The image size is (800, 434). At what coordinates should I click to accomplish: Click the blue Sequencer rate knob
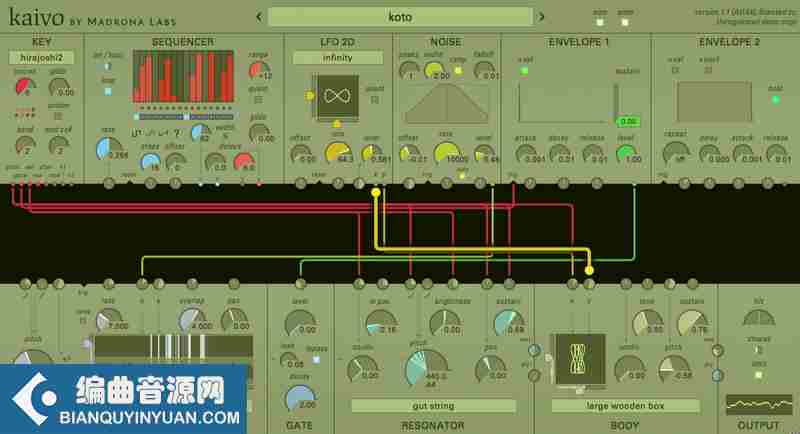[109, 148]
